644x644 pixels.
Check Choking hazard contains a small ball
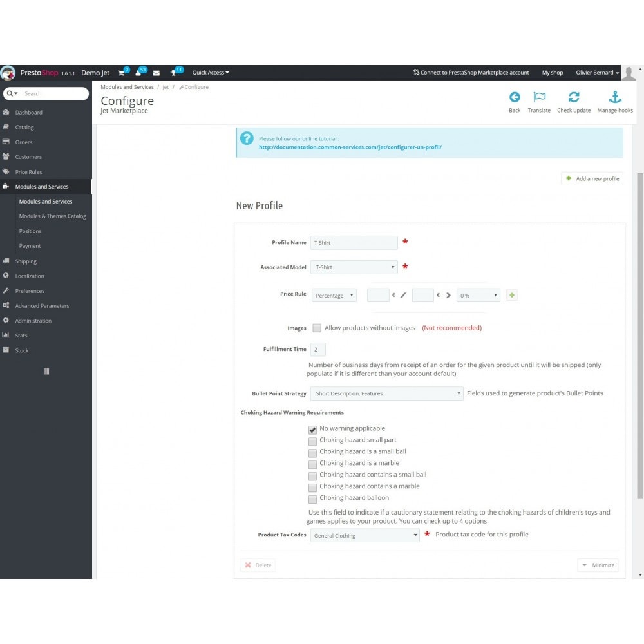coord(312,476)
